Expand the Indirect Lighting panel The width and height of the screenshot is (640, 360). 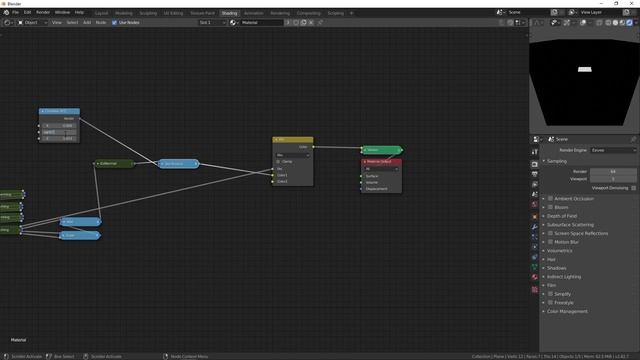click(564, 276)
